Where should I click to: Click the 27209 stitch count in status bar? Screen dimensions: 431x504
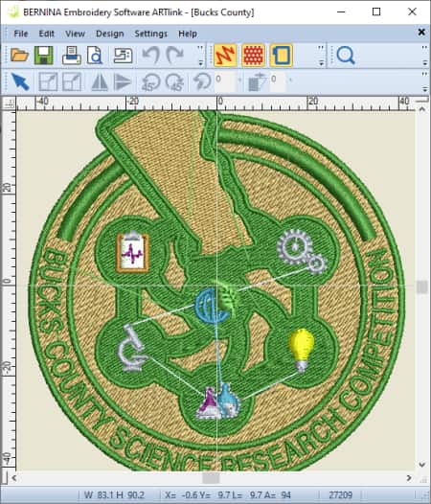click(x=340, y=494)
